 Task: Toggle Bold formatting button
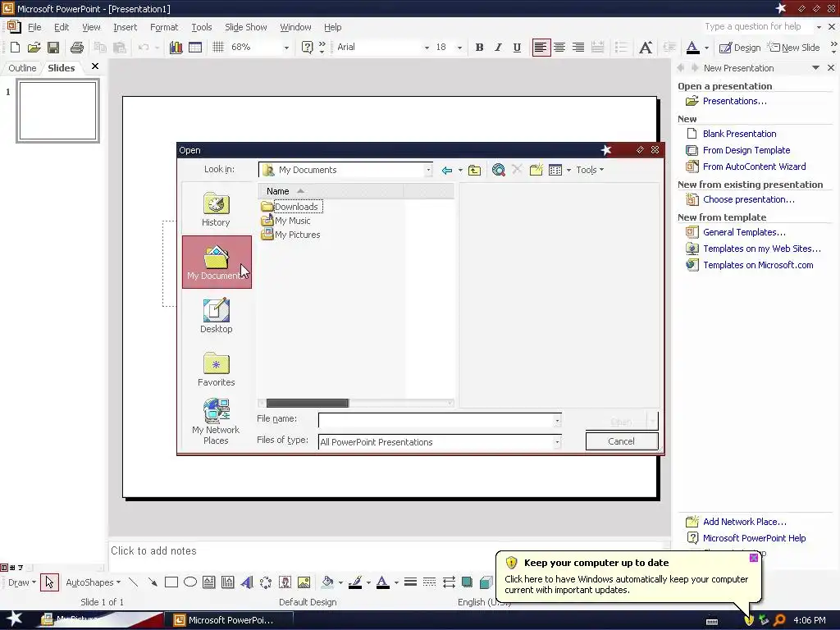479,47
